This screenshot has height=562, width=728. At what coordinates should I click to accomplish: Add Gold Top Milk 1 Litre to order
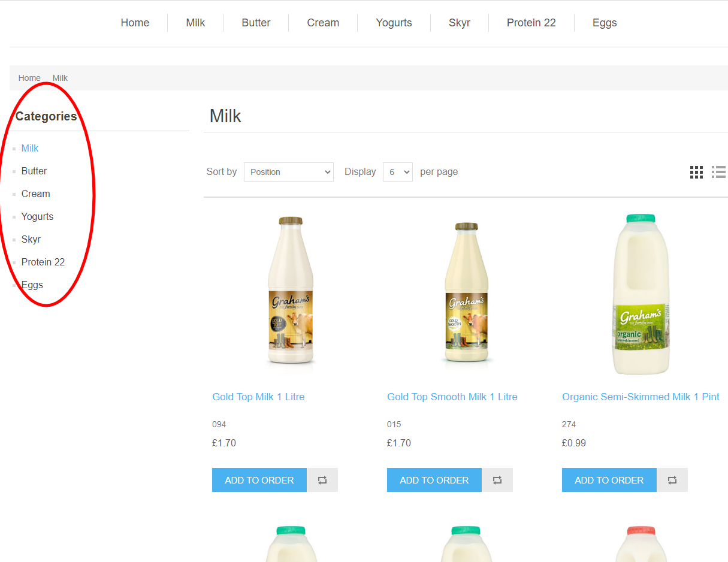point(259,480)
